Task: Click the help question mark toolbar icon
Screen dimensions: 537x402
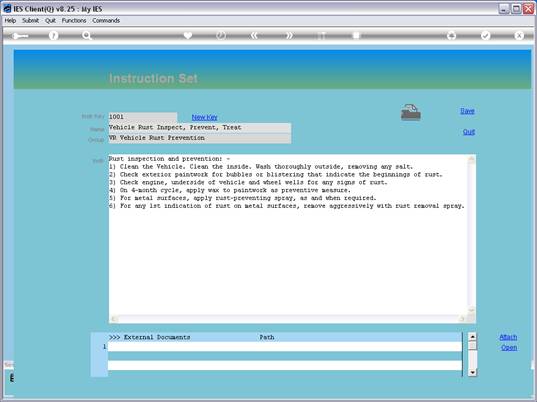Action: (53, 35)
